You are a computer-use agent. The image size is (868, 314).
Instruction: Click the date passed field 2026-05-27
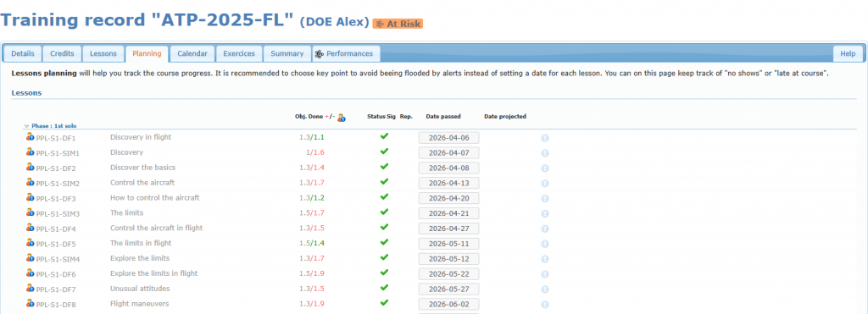448,289
